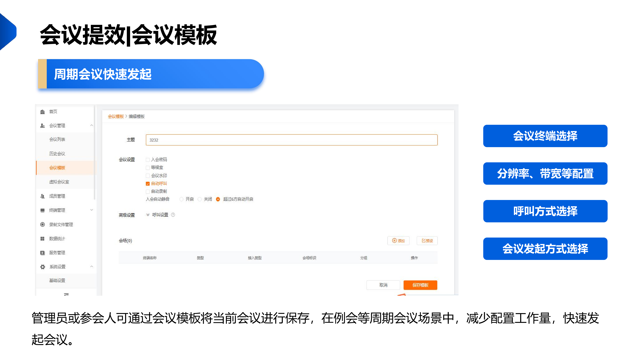This screenshot has height=362, width=644.
Task: Click the 操作 column header
Action: [x=414, y=258]
